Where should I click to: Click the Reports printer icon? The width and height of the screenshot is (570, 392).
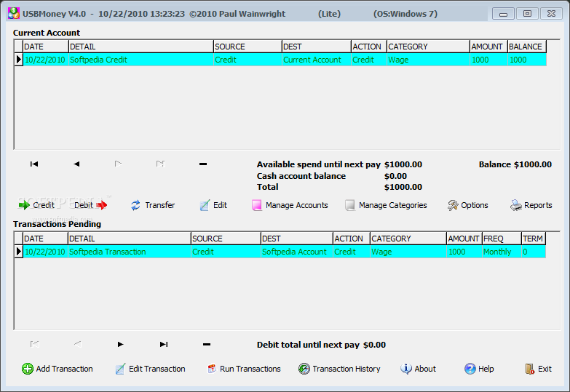pos(516,205)
